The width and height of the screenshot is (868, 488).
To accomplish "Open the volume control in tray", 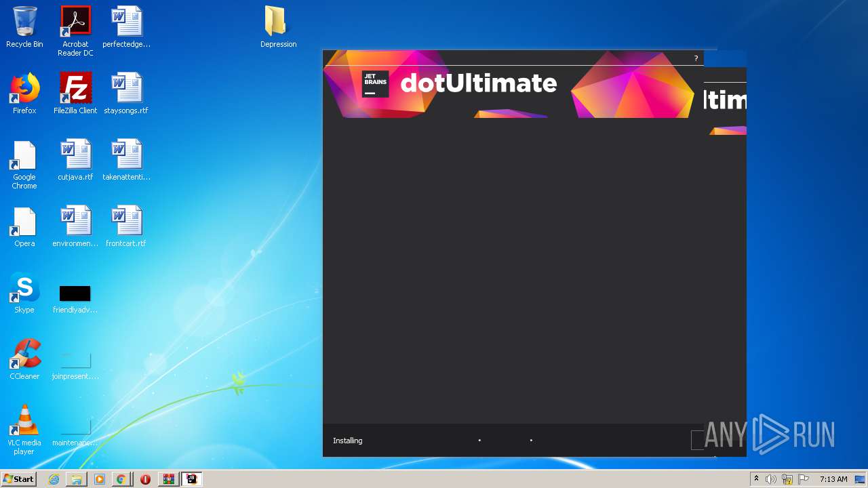I will point(770,479).
